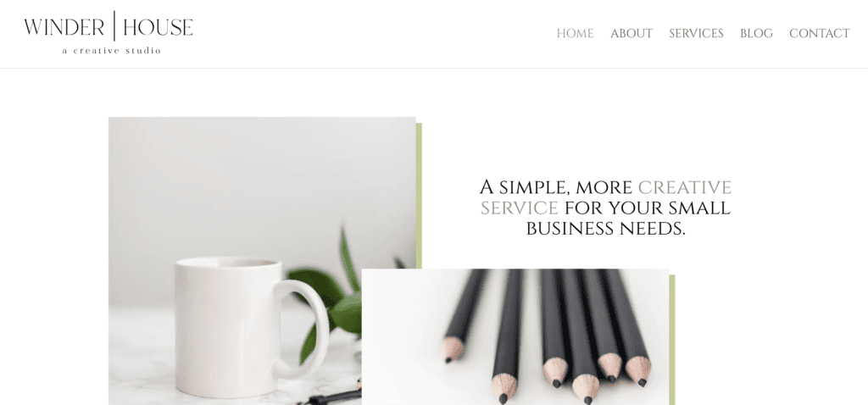Screen dimensions: 868x405
Task: Click the white coffee mug in photo
Action: (243, 326)
